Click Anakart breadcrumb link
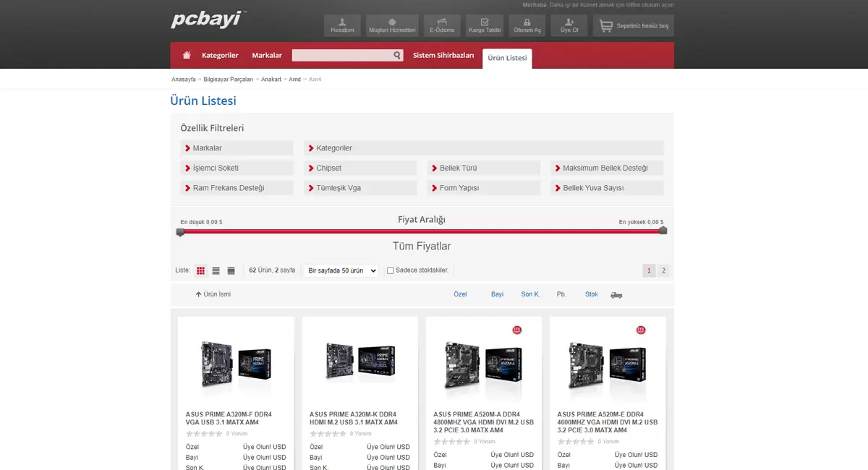The height and width of the screenshot is (470, 868). pos(271,79)
